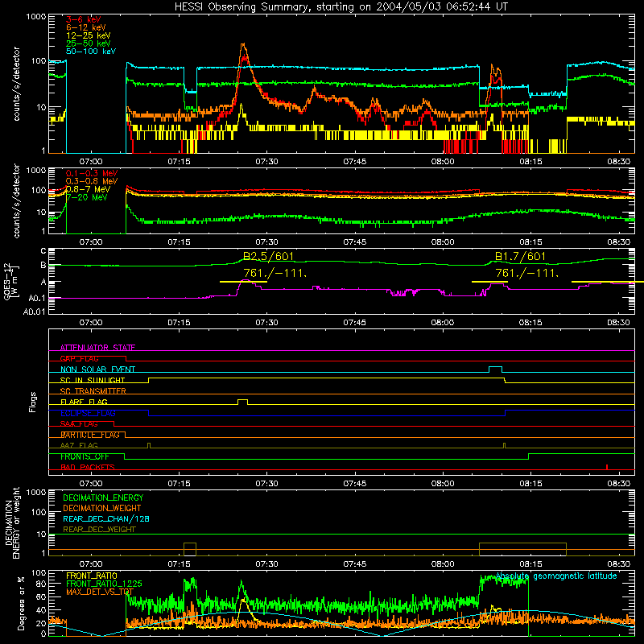The image size is (644, 644).
Task: Click the red spike on the BAD_PACKETS line
Action: click(x=607, y=467)
